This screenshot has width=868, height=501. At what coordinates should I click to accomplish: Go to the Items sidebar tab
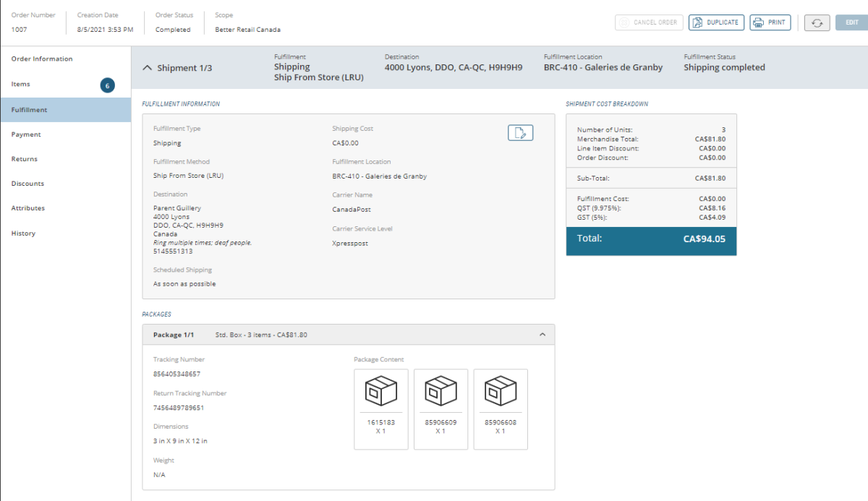coord(21,85)
